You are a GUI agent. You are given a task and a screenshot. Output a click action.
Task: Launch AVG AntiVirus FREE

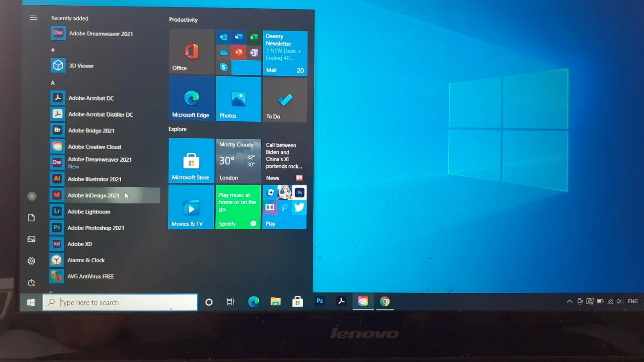click(105, 276)
